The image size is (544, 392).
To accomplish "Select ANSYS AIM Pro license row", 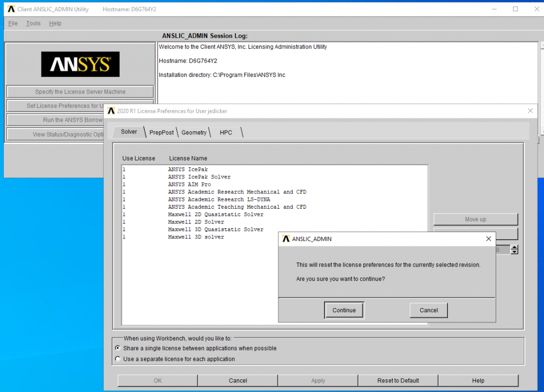I will [275, 184].
